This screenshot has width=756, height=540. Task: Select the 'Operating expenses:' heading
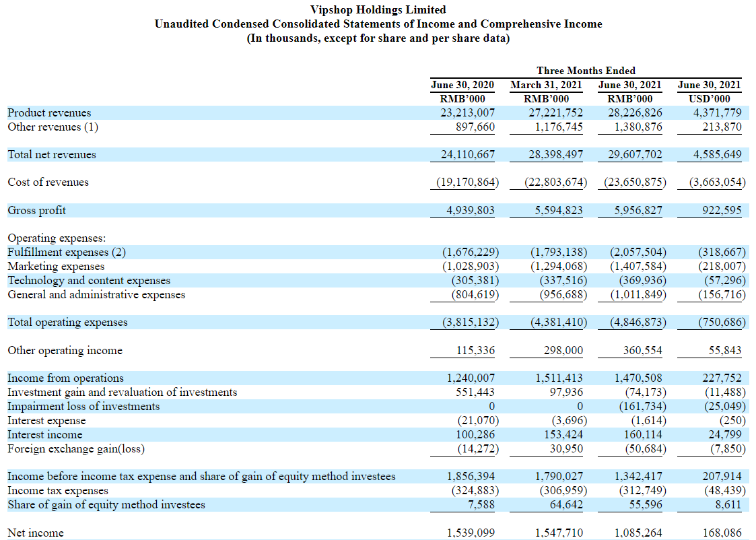point(57,238)
